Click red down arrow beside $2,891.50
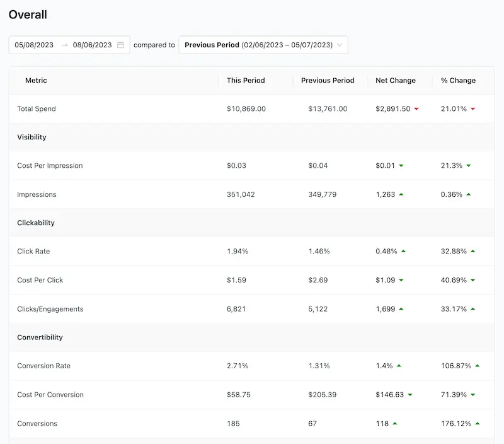 (x=416, y=109)
